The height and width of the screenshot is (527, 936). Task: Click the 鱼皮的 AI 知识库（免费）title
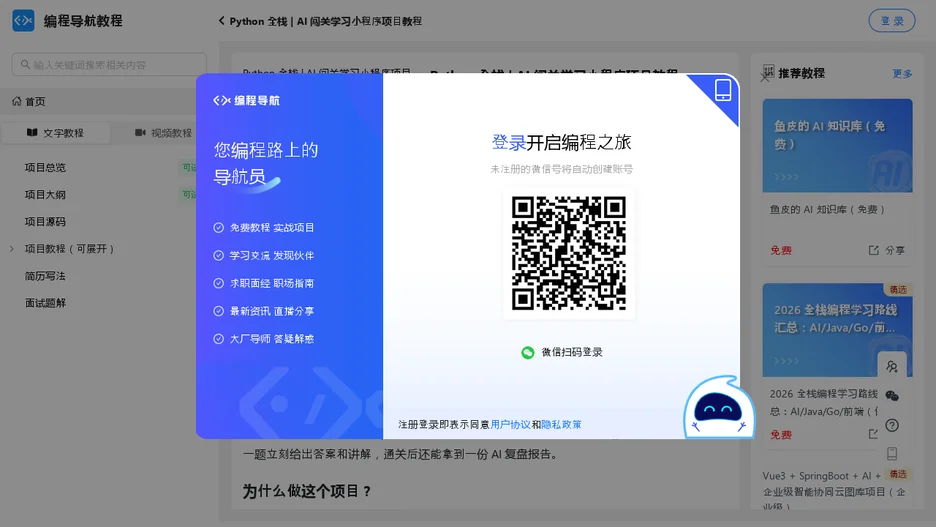[827, 209]
